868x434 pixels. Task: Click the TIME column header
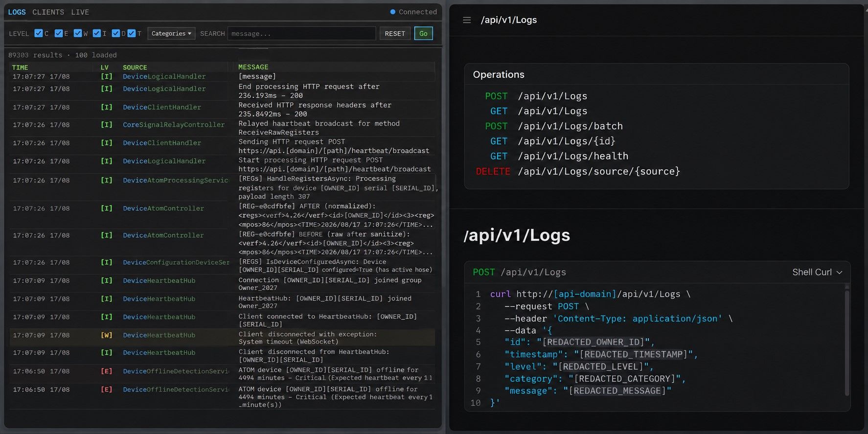20,68
